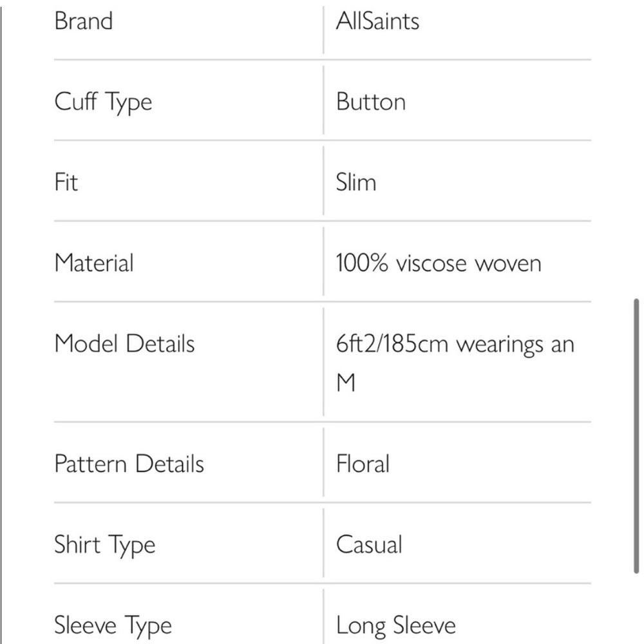The height and width of the screenshot is (644, 644).
Task: Select the M size letter
Action: (345, 383)
